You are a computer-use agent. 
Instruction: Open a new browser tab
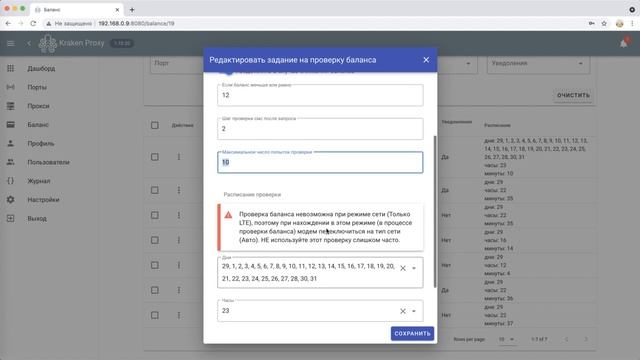[132, 10]
